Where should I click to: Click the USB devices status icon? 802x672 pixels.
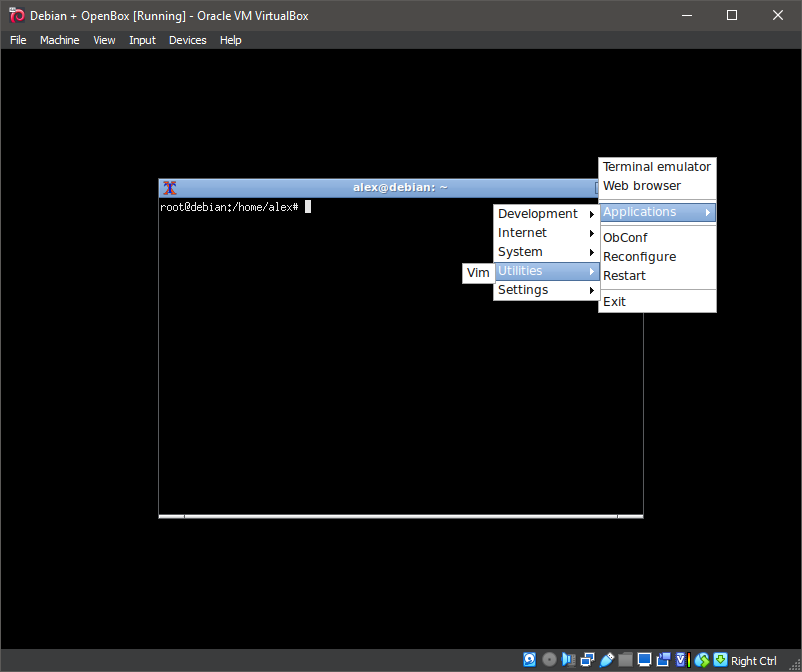point(606,660)
